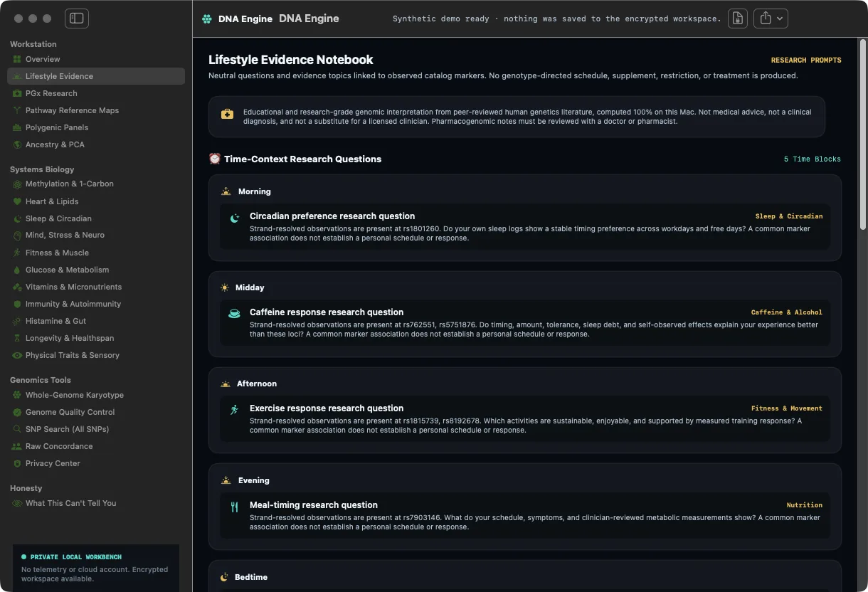Click the Nutrition tag on Evening card
Screen dimensions: 868x592
tap(805, 505)
